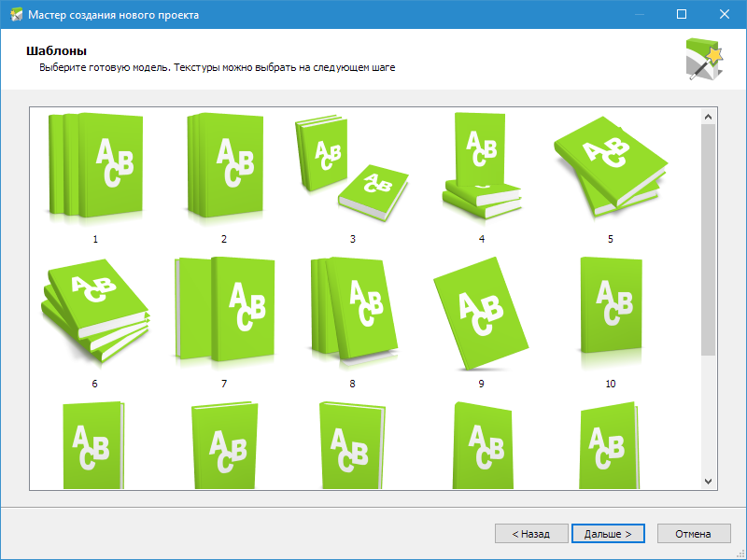Click the magic wand box icon in header

click(705, 60)
